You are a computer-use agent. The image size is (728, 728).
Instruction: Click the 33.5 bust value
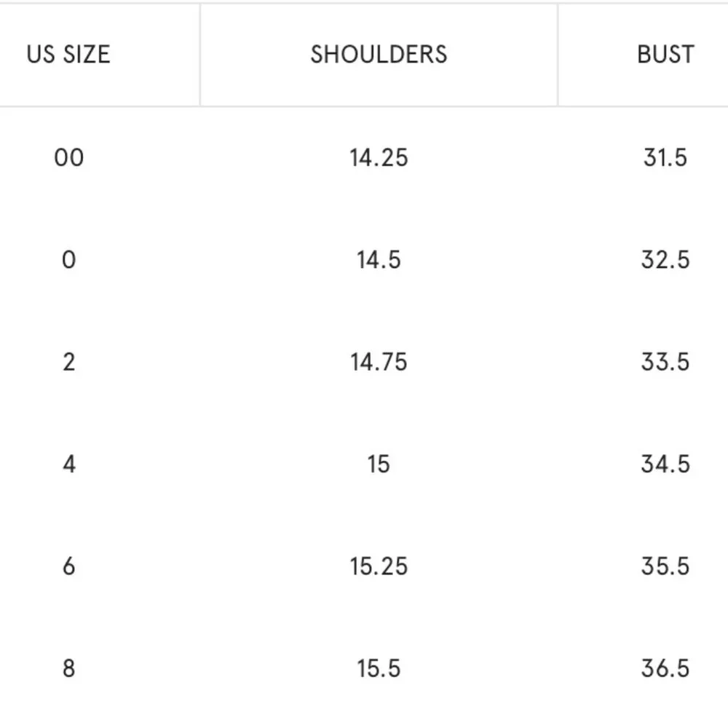tap(665, 362)
